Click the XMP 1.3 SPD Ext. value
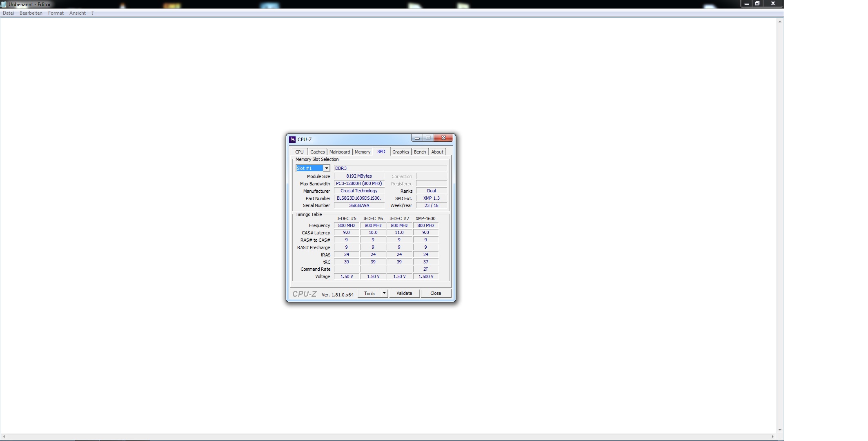This screenshot has height=441, width=868. (x=432, y=198)
